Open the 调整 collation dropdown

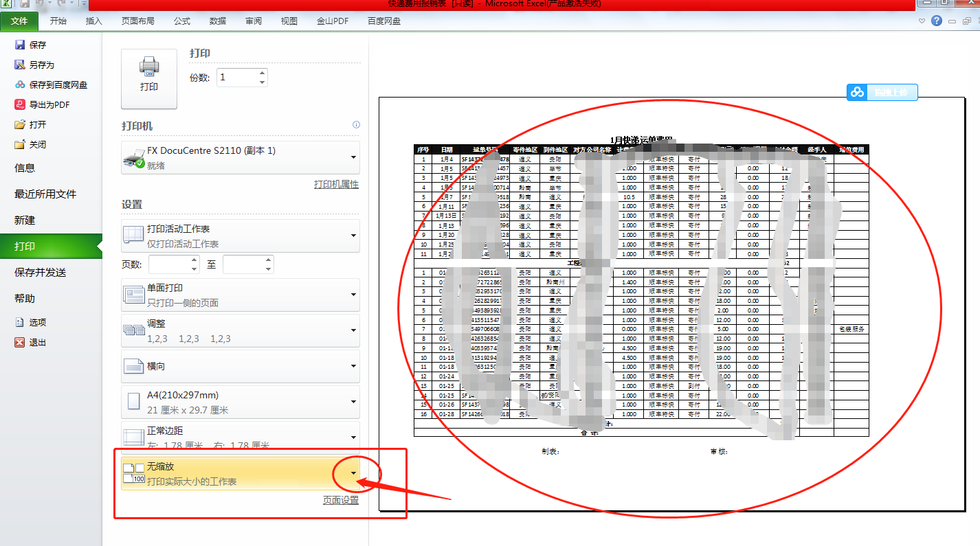click(241, 331)
